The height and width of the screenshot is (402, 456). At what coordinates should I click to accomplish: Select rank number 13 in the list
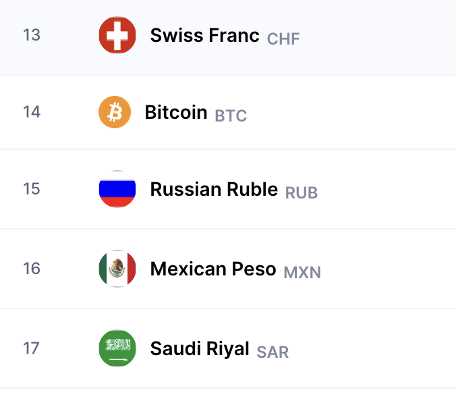(x=32, y=35)
